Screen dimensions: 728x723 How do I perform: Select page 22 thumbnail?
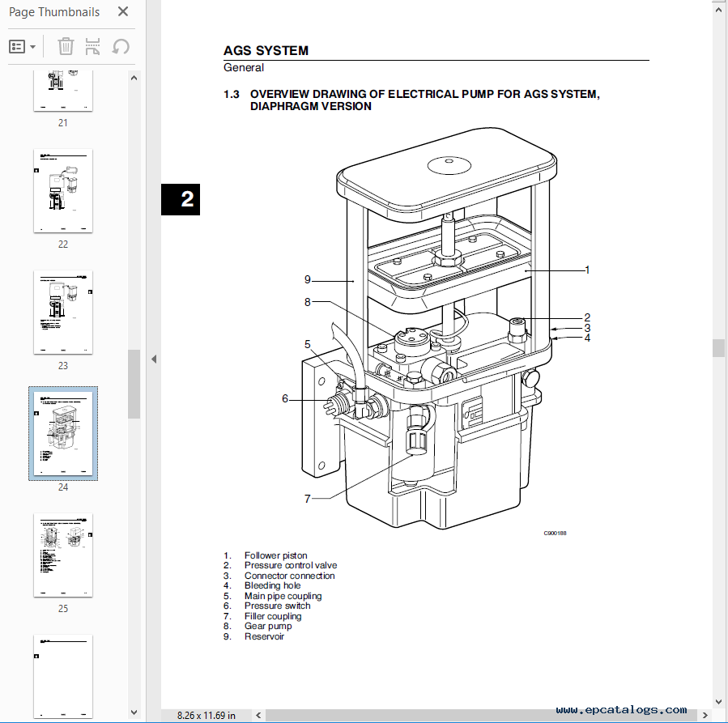point(63,191)
